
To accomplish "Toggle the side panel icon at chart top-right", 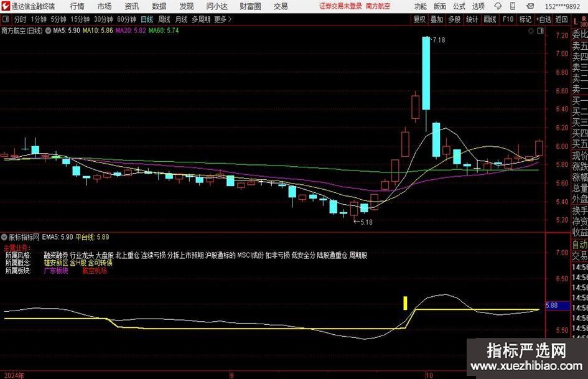I will [x=540, y=31].
